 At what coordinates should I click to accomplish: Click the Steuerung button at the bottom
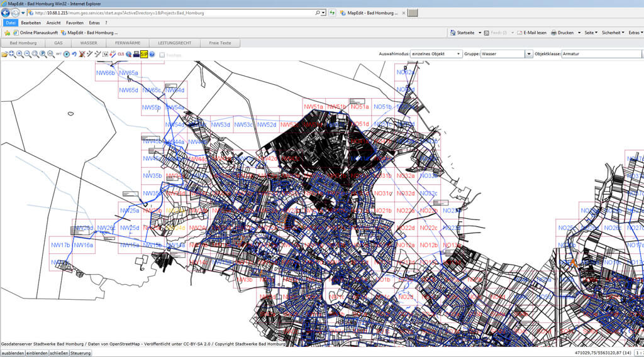[80, 353]
